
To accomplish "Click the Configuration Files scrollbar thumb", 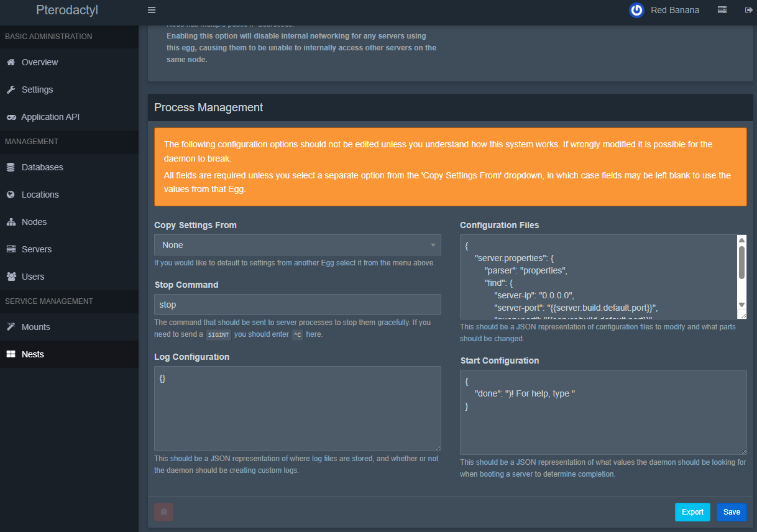I will coord(741,263).
